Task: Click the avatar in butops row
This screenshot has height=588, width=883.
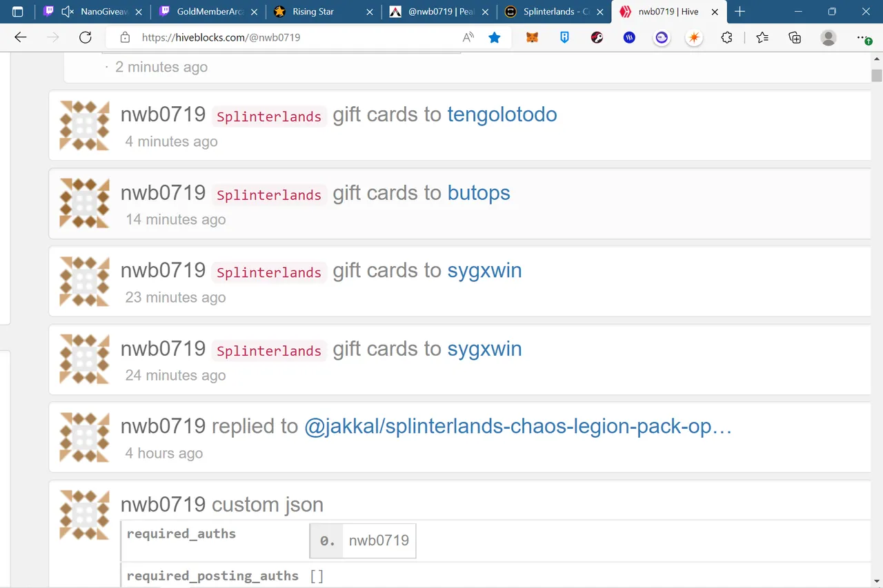Action: point(84,203)
